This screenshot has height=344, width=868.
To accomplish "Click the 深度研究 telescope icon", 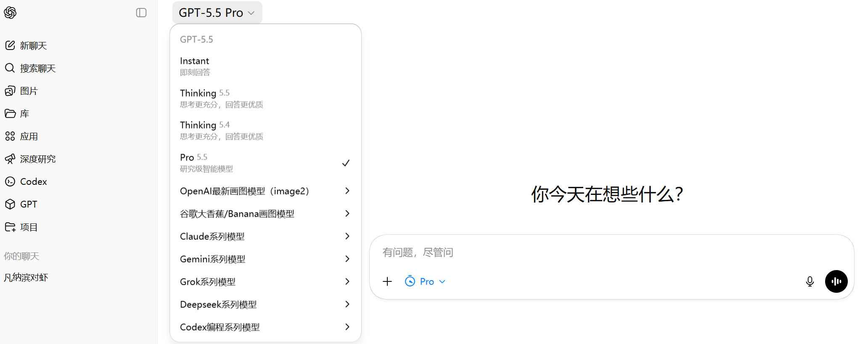I will (x=10, y=159).
